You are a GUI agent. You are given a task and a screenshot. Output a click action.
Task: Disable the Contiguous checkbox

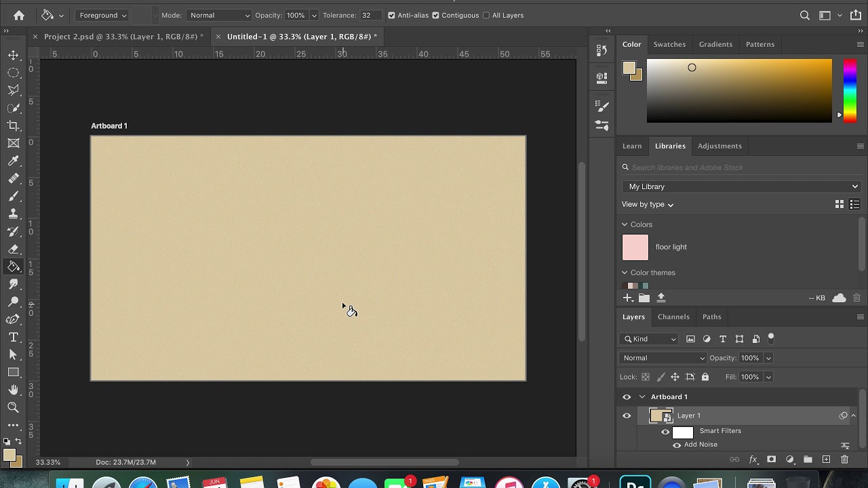click(435, 15)
